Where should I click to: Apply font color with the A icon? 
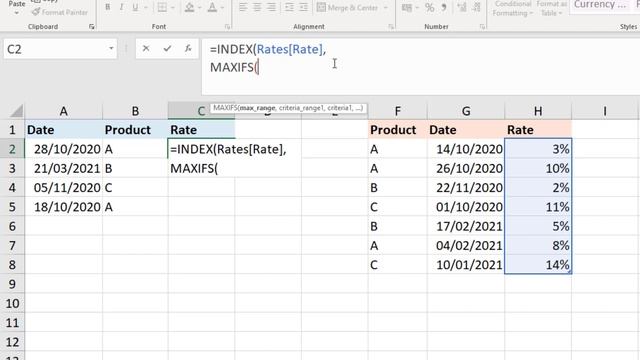click(212, 7)
